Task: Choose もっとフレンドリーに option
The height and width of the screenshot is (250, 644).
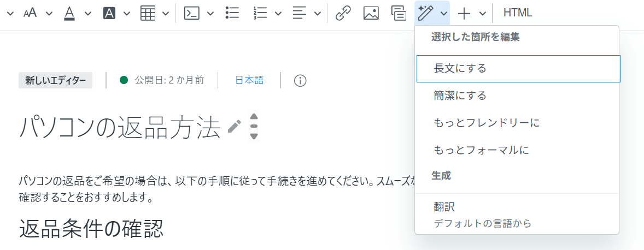Action: (517, 123)
